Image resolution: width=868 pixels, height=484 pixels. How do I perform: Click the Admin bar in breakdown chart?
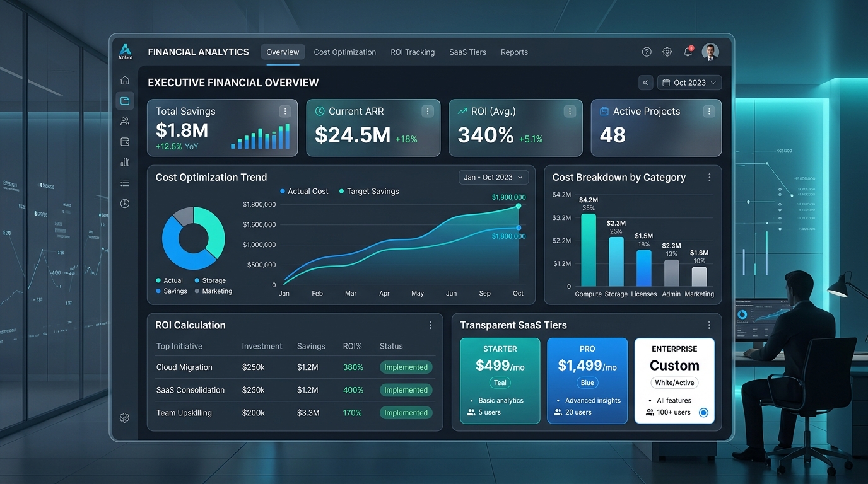tap(672, 274)
